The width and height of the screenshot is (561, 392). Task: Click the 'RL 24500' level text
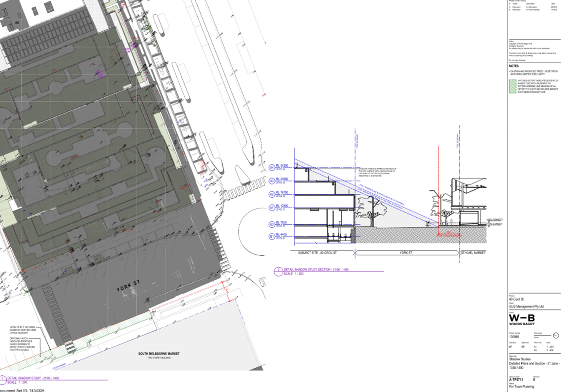[x=282, y=166]
